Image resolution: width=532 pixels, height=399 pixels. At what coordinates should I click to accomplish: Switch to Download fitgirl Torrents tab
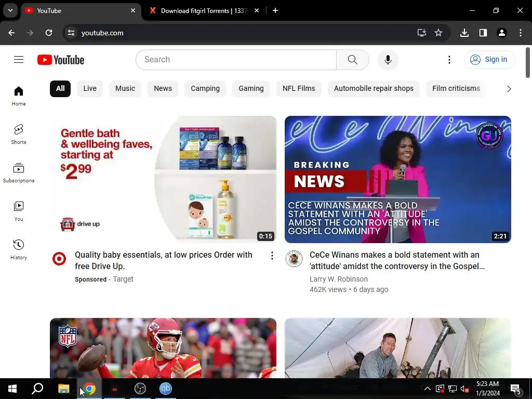[x=204, y=11]
